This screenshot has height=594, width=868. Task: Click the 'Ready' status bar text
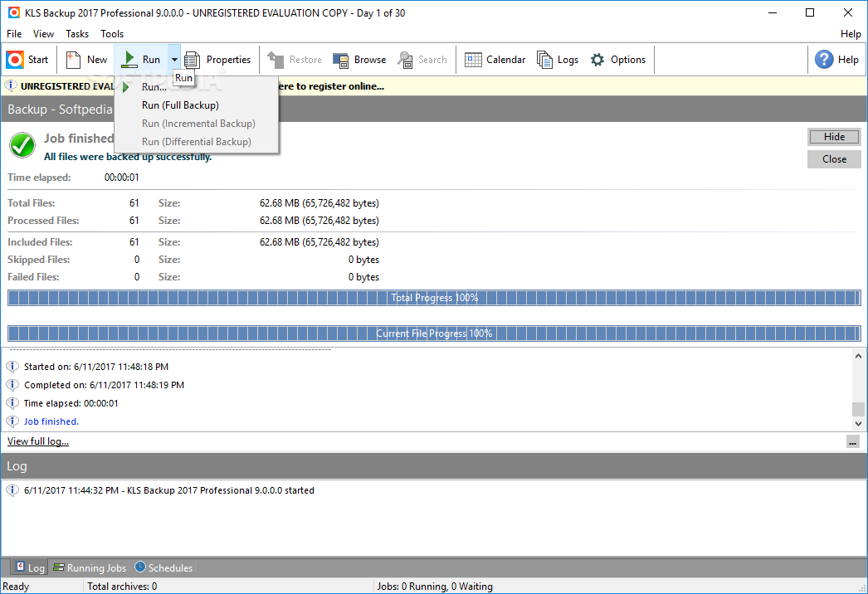[x=16, y=587]
